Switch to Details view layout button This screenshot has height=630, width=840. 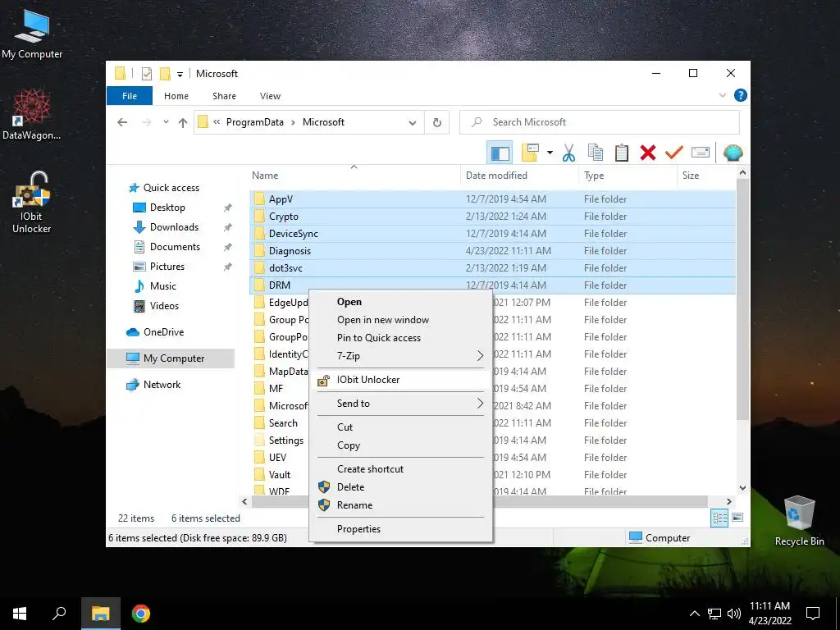tap(719, 518)
